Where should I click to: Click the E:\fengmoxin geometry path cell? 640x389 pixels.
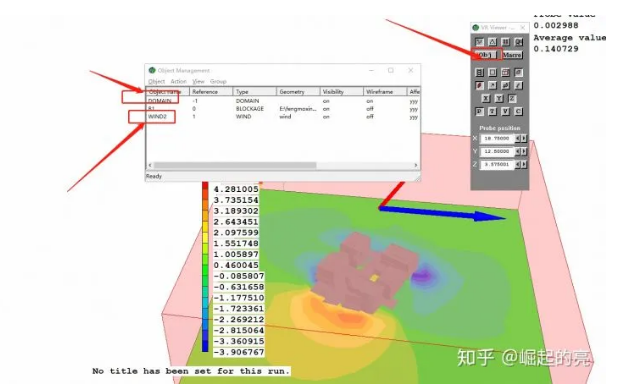[x=298, y=109]
